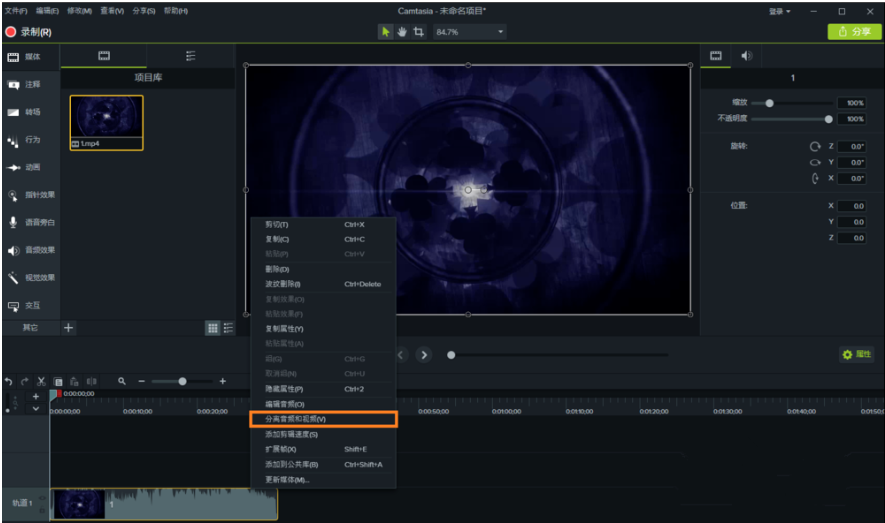This screenshot has height=523, width=885.
Task: Open the 指针效果 cursor effects panel
Action: pyautogui.click(x=31, y=195)
